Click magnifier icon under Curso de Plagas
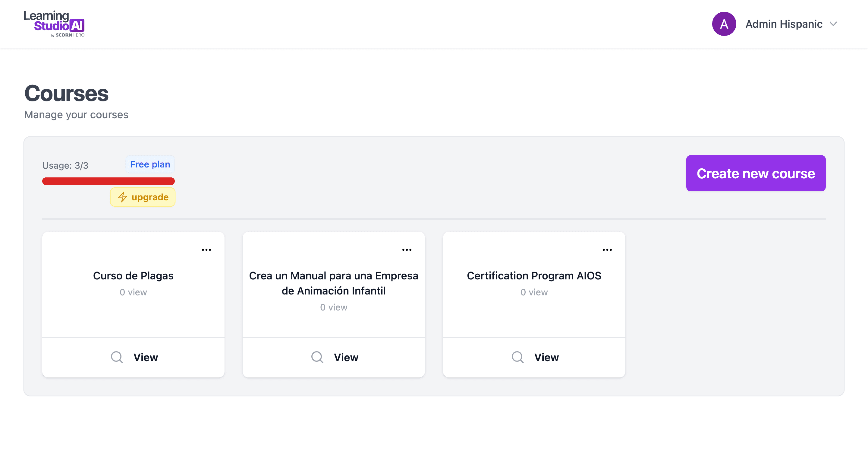The height and width of the screenshot is (455, 868). coord(117,357)
